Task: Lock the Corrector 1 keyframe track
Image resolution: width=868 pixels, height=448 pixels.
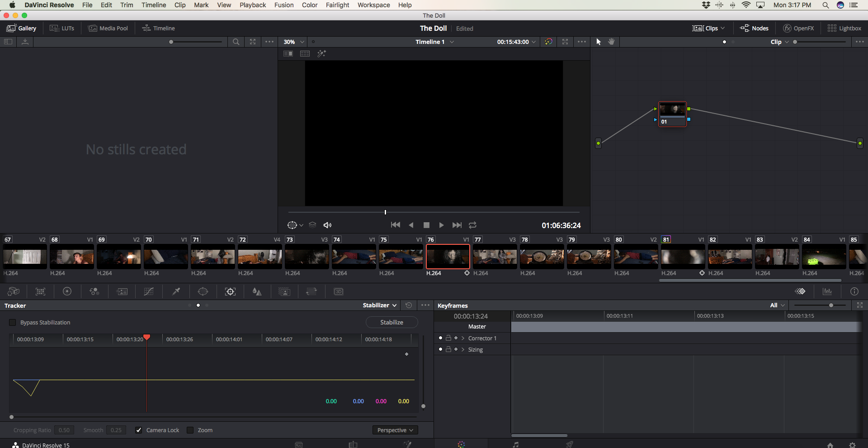Action: pyautogui.click(x=448, y=338)
